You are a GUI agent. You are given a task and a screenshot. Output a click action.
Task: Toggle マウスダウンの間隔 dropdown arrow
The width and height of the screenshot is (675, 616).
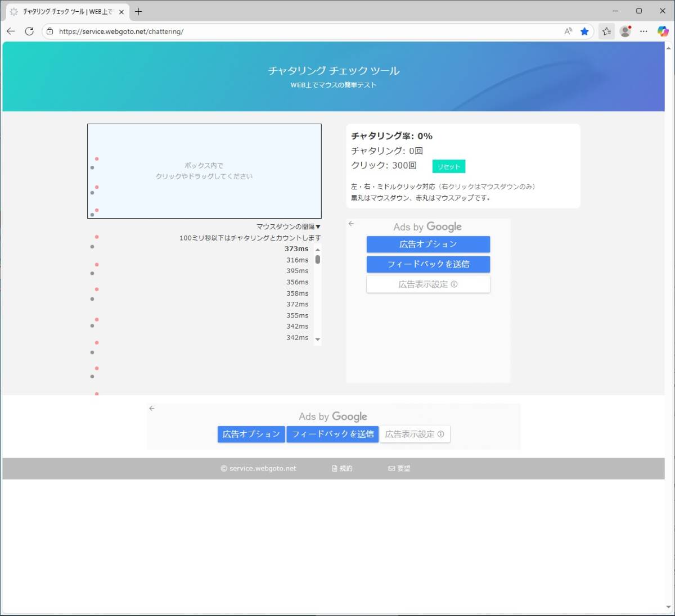coord(318,227)
